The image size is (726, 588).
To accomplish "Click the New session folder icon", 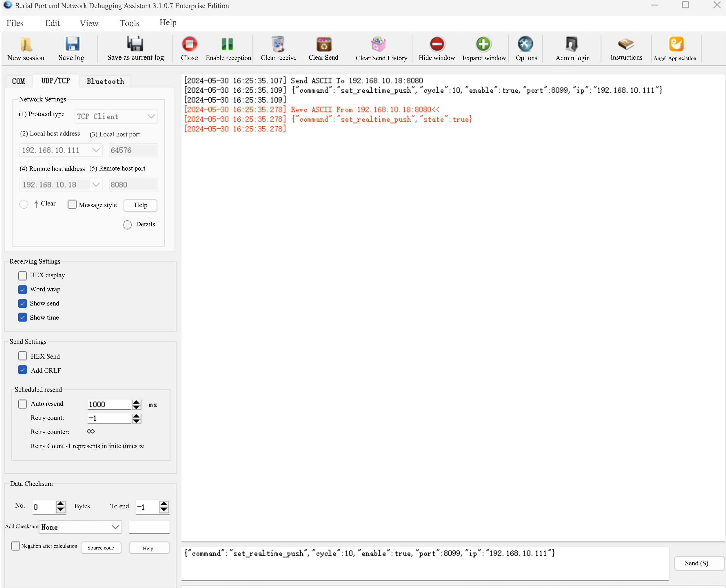I will coord(26,44).
